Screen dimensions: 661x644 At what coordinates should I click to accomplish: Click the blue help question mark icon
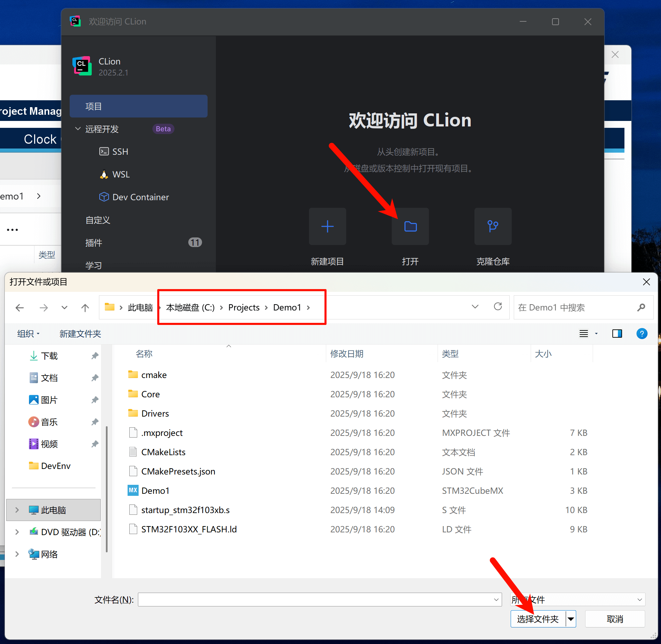[641, 334]
